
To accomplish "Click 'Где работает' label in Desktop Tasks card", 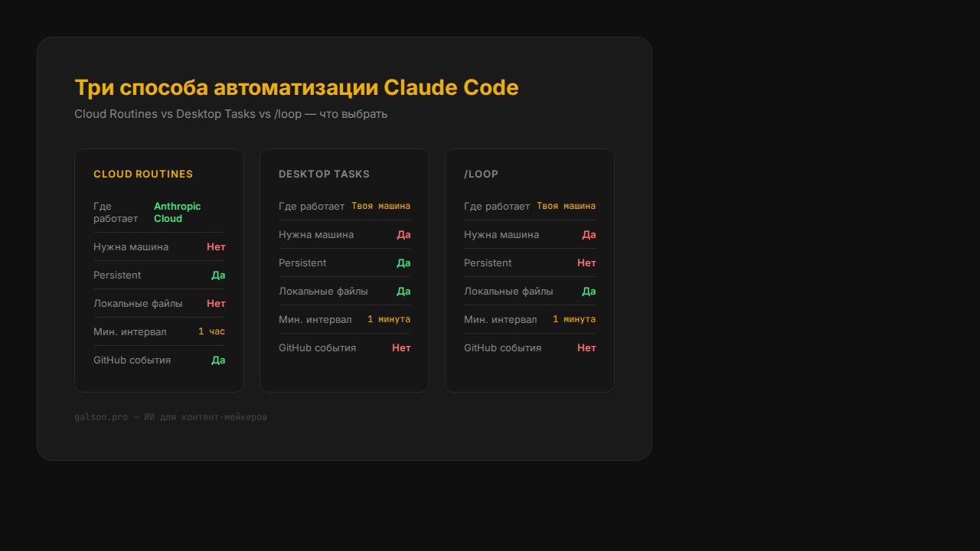I will tap(312, 207).
